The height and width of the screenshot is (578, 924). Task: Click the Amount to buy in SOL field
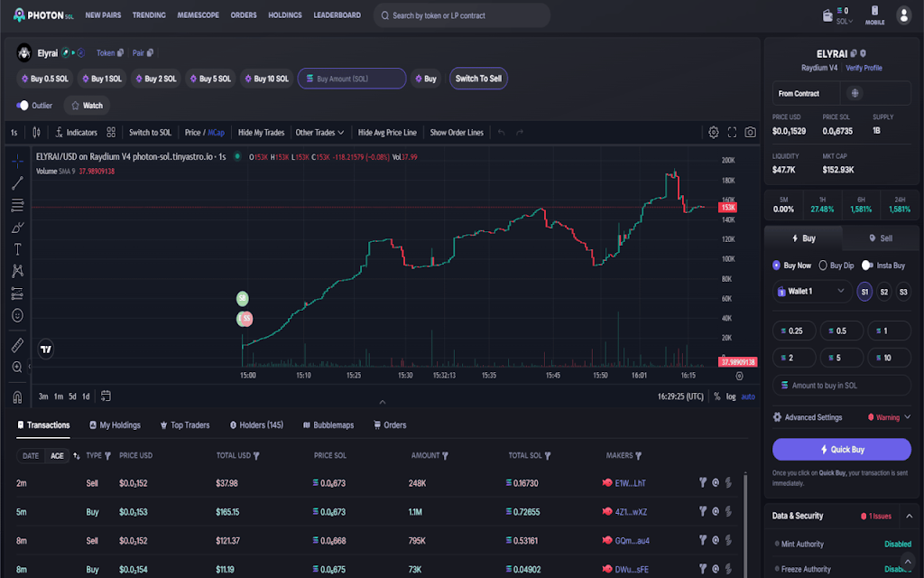click(842, 385)
